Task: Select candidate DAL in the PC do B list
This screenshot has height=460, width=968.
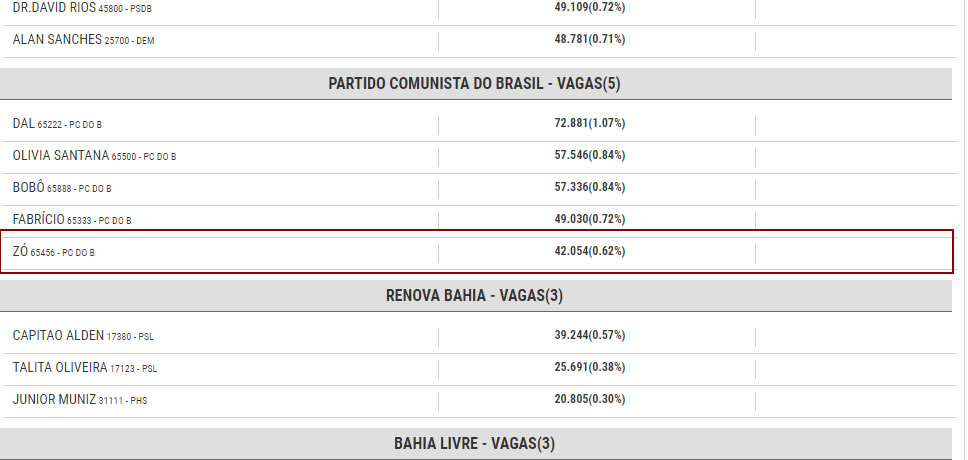Action: [24, 123]
